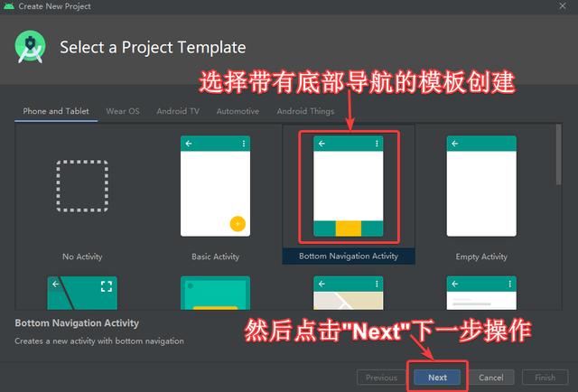Click the 'Select a Project Template' heading
Viewport: 578px width, 392px height.
tap(153, 48)
